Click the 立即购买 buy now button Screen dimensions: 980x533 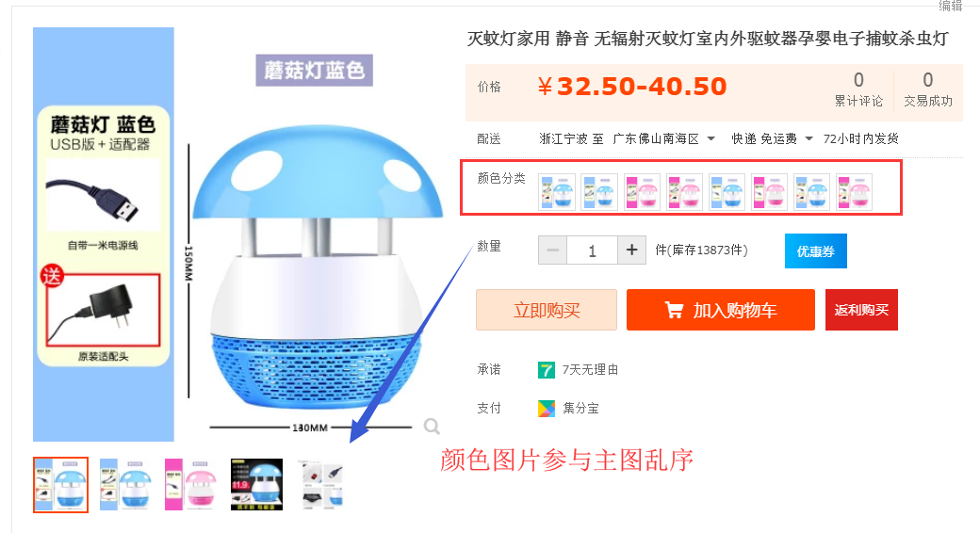(x=547, y=310)
